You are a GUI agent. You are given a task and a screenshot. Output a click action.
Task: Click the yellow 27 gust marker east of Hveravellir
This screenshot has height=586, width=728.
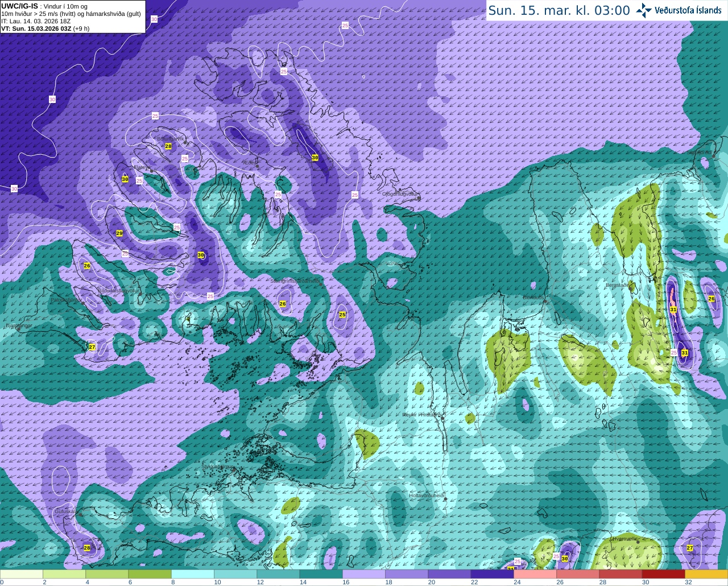690,548
